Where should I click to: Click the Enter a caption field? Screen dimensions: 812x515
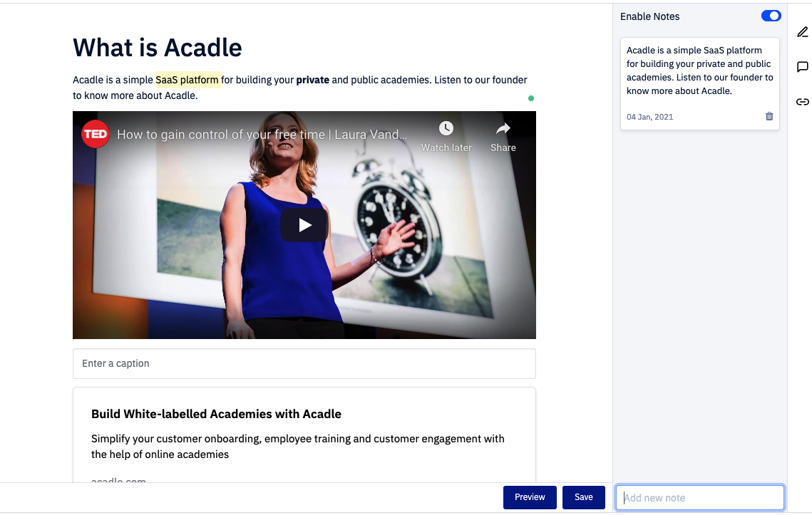(x=304, y=363)
